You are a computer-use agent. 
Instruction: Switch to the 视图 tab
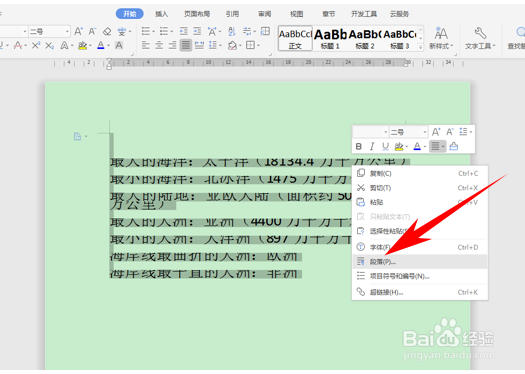pos(297,14)
